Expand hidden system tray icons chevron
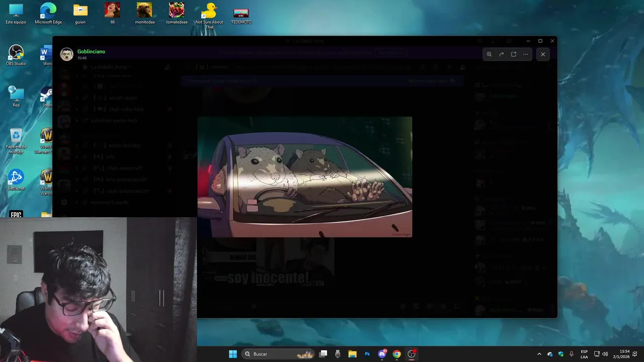 [539, 354]
